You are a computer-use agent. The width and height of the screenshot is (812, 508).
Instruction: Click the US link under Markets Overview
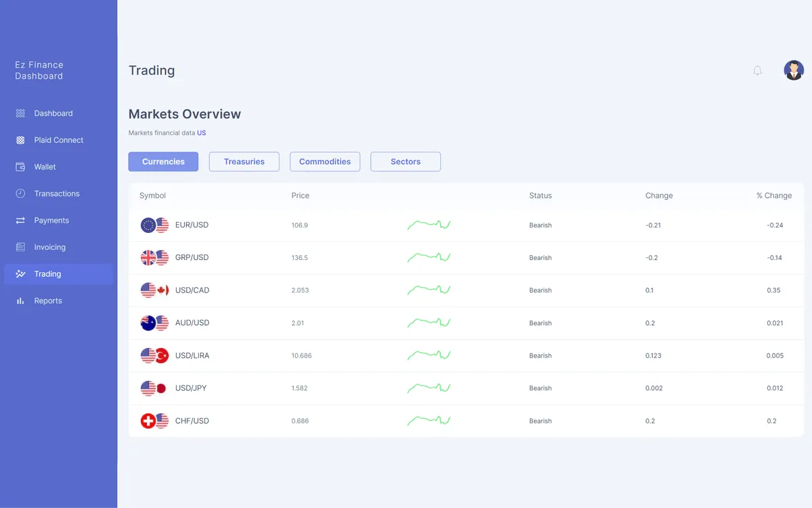[x=202, y=133]
